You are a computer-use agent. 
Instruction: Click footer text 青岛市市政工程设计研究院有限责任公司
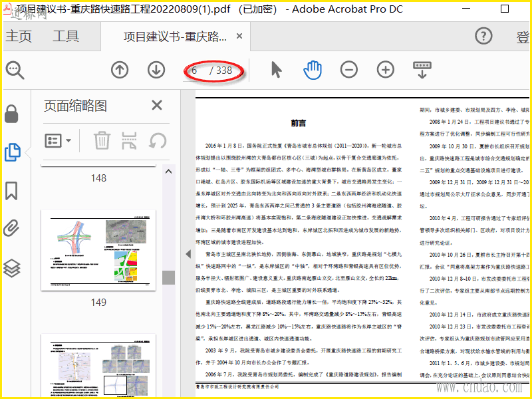click(237, 386)
